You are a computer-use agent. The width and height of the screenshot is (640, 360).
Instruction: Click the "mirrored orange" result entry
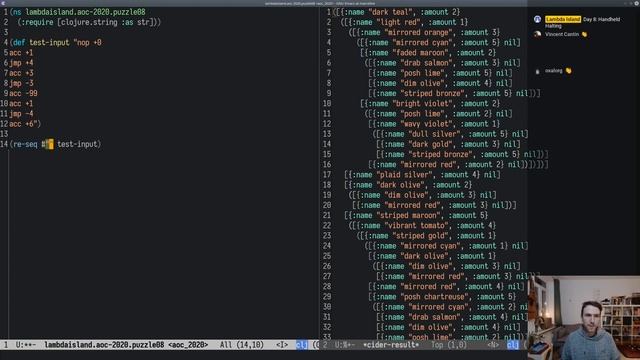[424, 33]
